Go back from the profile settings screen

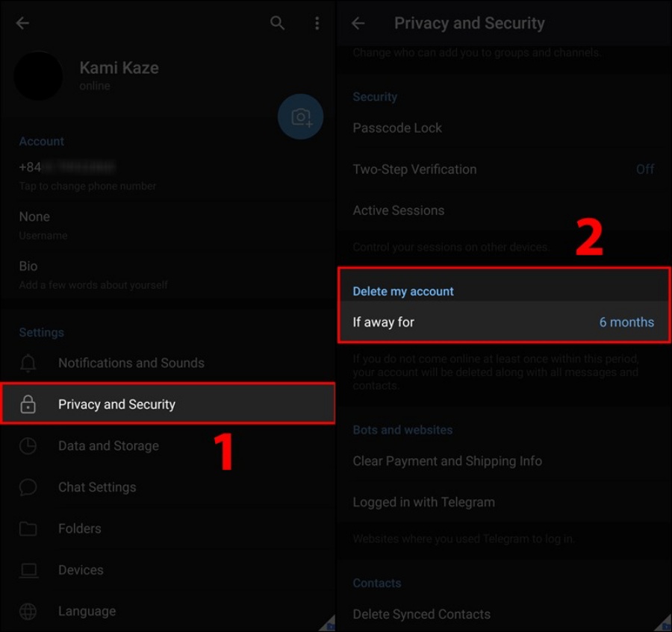(x=22, y=23)
